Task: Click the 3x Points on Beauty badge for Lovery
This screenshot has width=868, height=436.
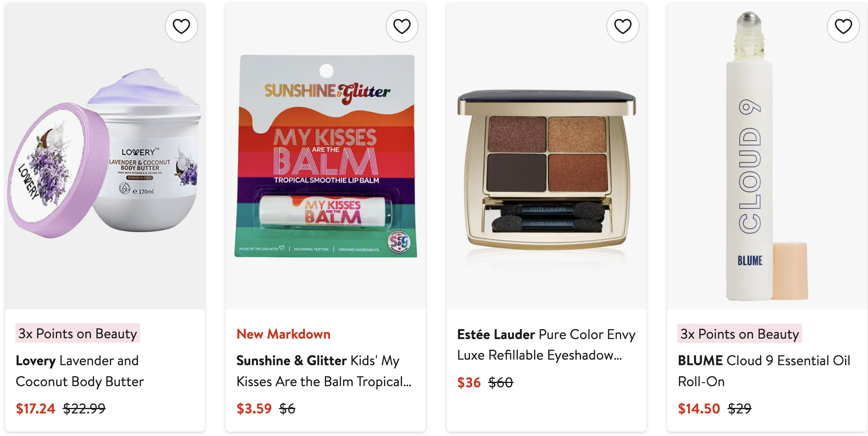Action: (x=77, y=334)
